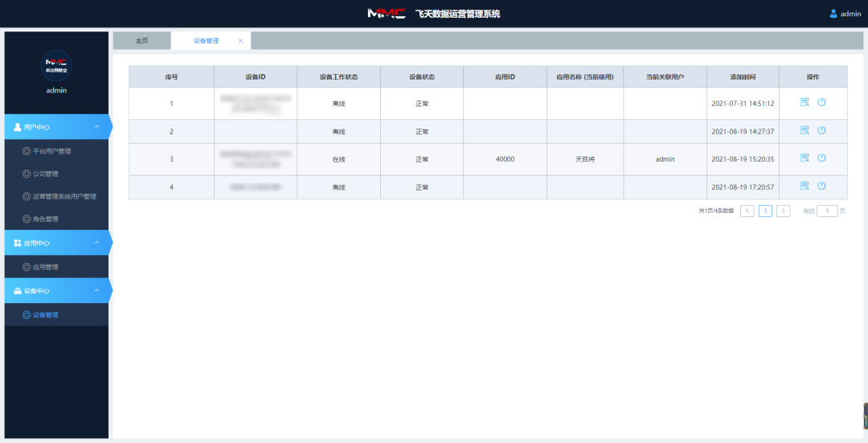868x443 pixels.
Task: Switch to the 主页 tab
Action: click(x=141, y=40)
